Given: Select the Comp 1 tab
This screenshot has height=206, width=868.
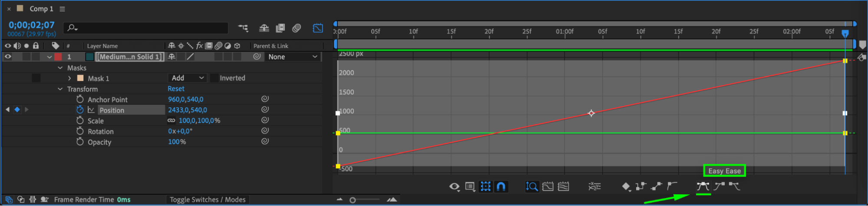Looking at the screenshot, I should (x=41, y=9).
